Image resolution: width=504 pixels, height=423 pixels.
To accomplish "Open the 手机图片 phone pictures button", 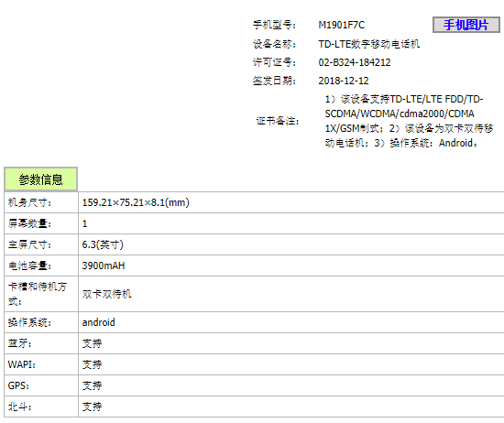I will pyautogui.click(x=466, y=25).
